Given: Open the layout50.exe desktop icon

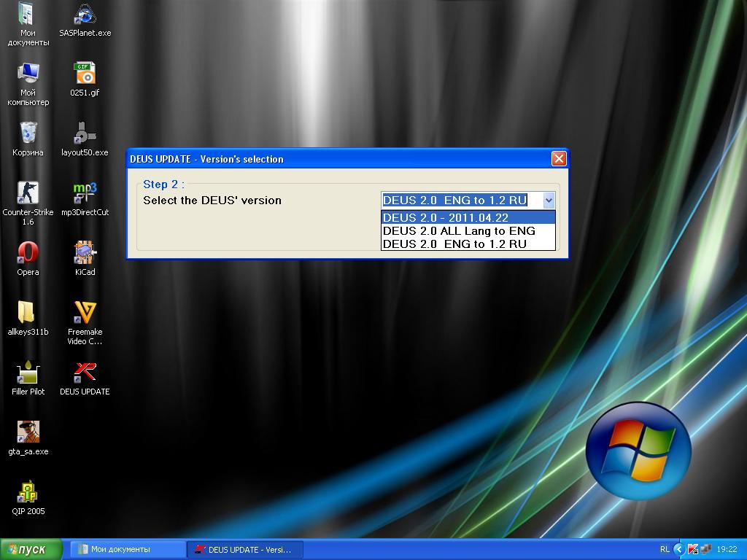Looking at the screenshot, I should coord(85,133).
